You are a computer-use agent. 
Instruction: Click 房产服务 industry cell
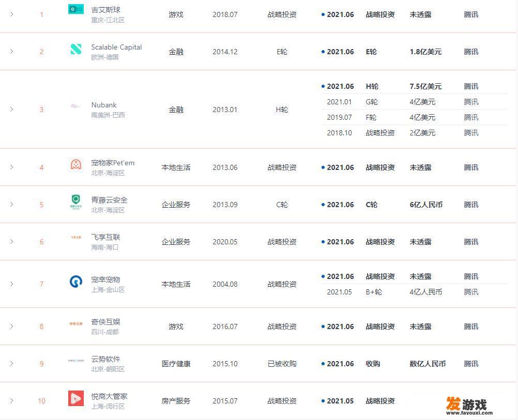(x=176, y=401)
